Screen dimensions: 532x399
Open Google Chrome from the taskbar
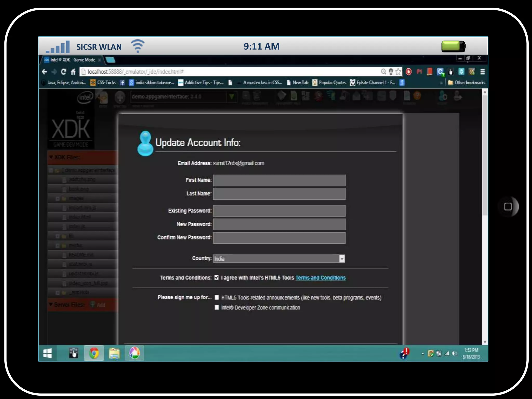click(94, 353)
